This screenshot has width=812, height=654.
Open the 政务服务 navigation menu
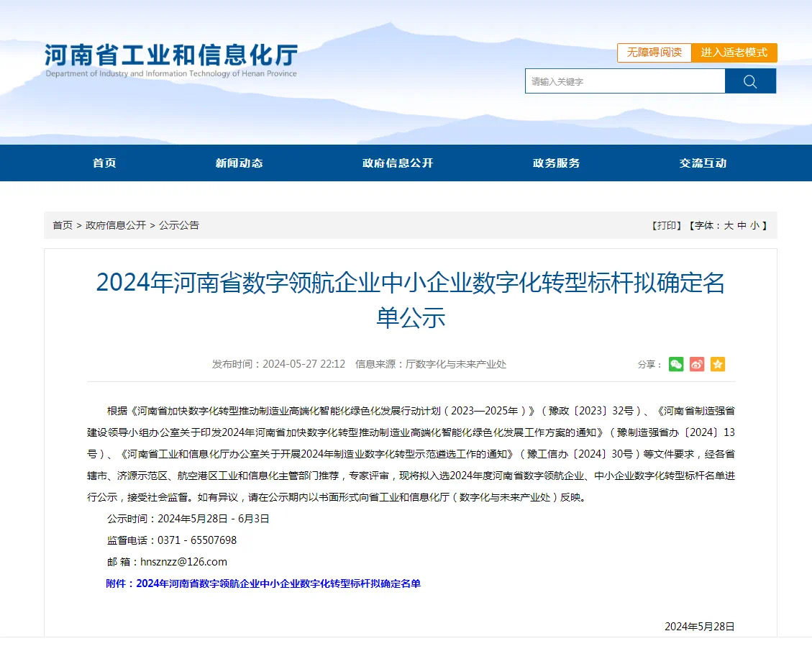coord(556,163)
